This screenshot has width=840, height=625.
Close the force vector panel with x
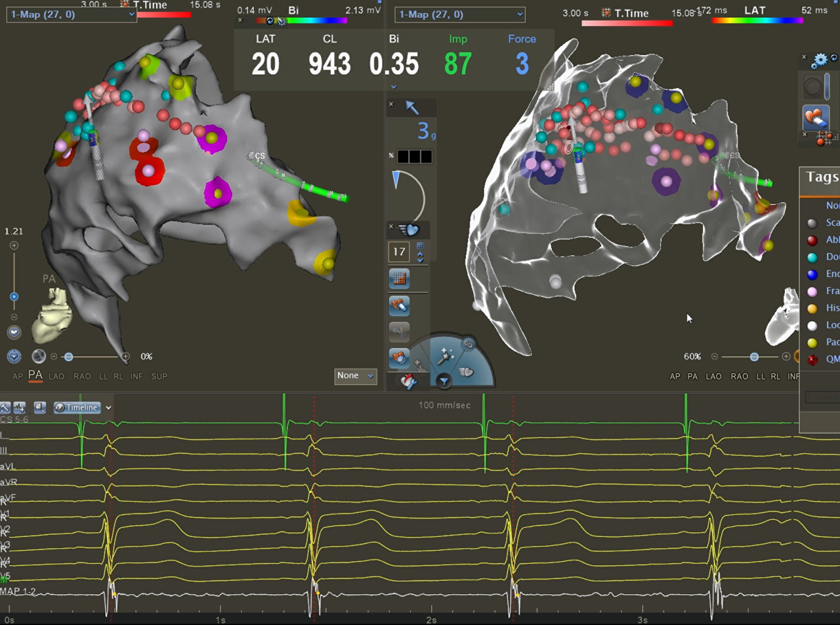pos(391,104)
